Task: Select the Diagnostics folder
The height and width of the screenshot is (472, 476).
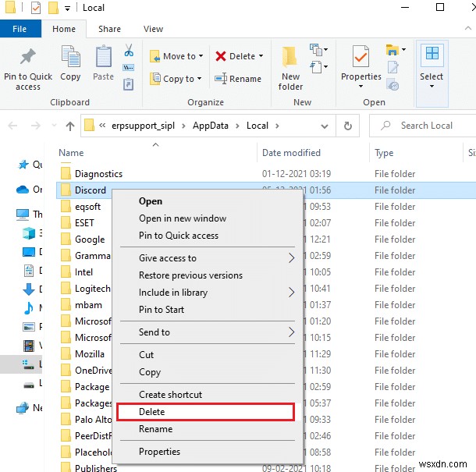Action: (x=98, y=174)
